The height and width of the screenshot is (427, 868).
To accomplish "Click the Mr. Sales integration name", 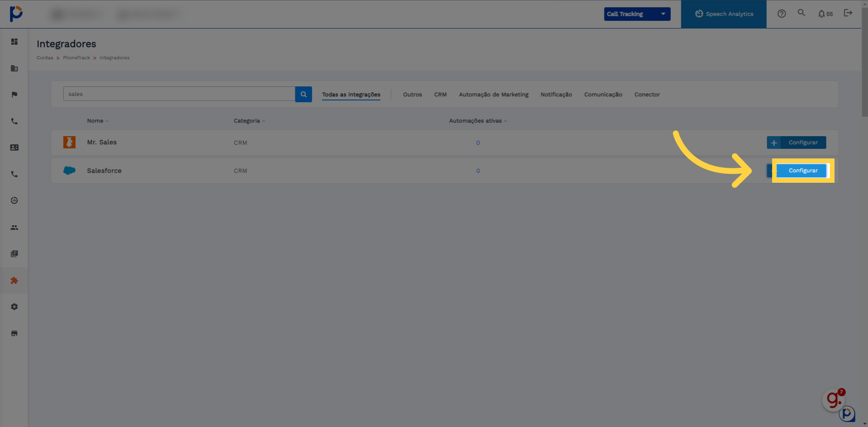I will tap(102, 142).
